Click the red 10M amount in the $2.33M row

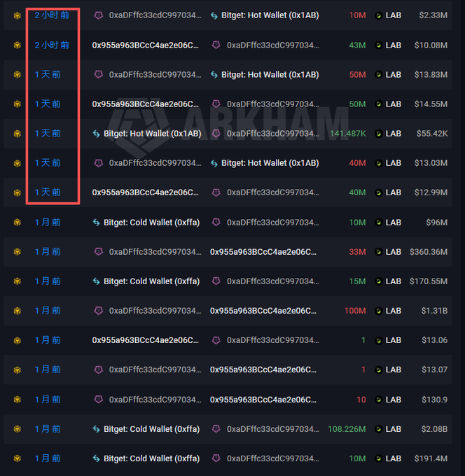click(357, 15)
